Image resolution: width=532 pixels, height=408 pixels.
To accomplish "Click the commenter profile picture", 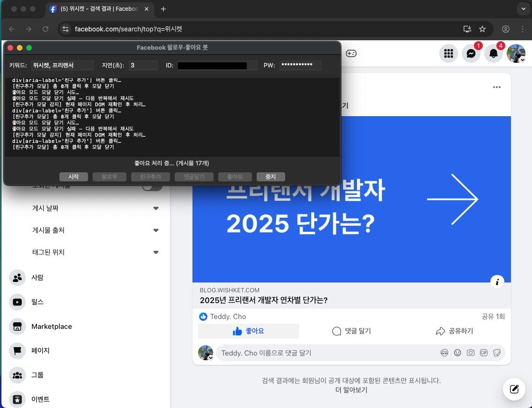I will pyautogui.click(x=205, y=353).
